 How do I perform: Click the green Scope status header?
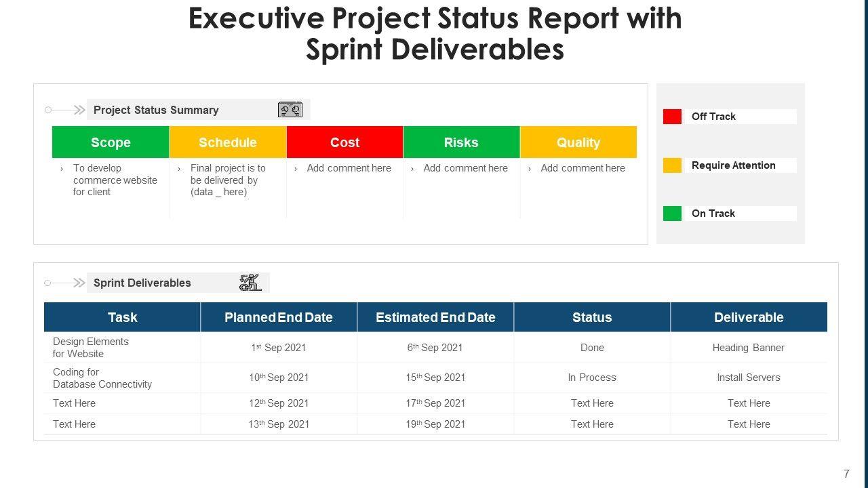tap(111, 142)
